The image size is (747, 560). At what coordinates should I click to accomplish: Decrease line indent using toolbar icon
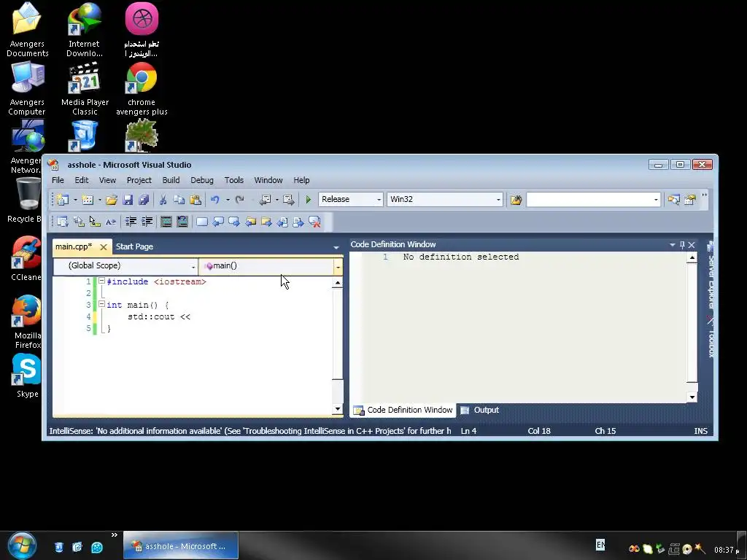coord(131,222)
